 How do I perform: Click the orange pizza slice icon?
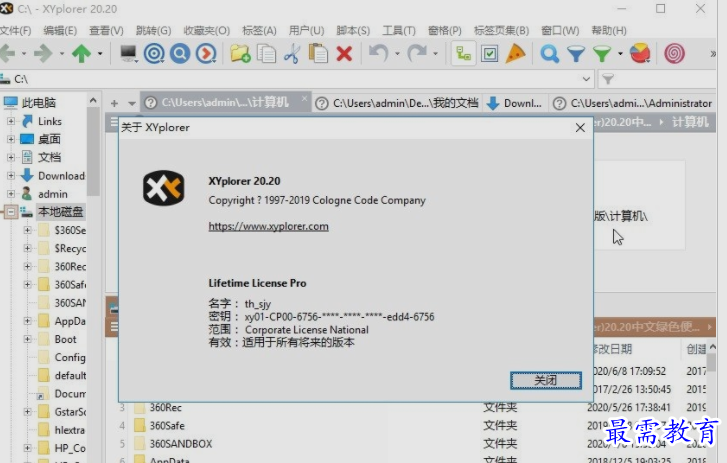[x=515, y=54]
